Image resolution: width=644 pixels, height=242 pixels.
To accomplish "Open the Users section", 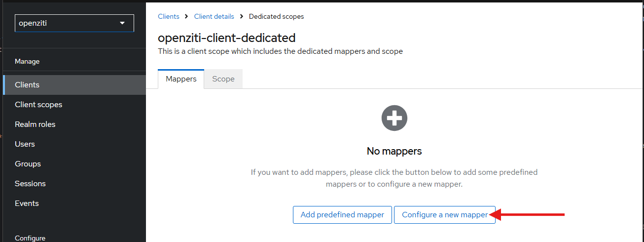I will click(25, 144).
